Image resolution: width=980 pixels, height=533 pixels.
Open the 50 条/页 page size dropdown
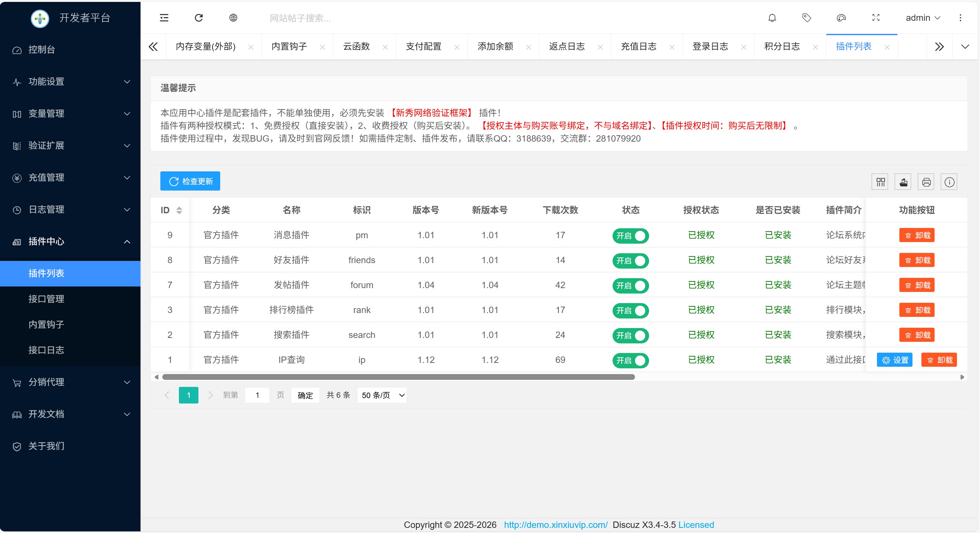click(382, 395)
